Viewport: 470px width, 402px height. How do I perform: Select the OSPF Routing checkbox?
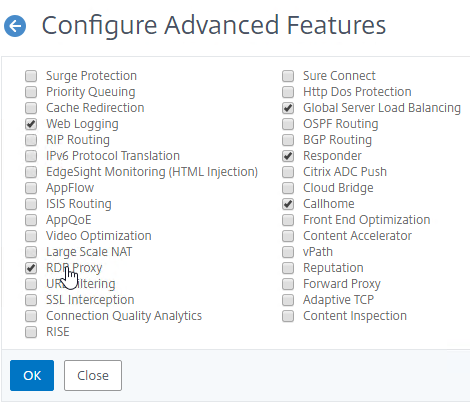(288, 124)
